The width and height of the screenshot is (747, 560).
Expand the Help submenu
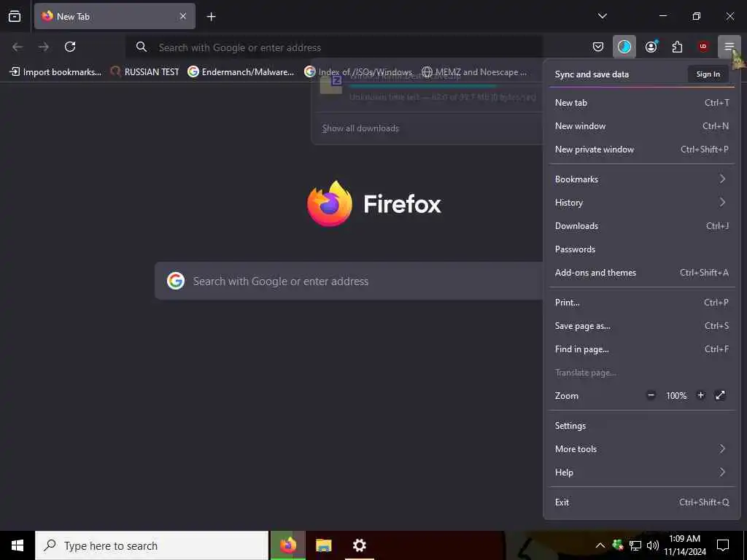tap(642, 472)
